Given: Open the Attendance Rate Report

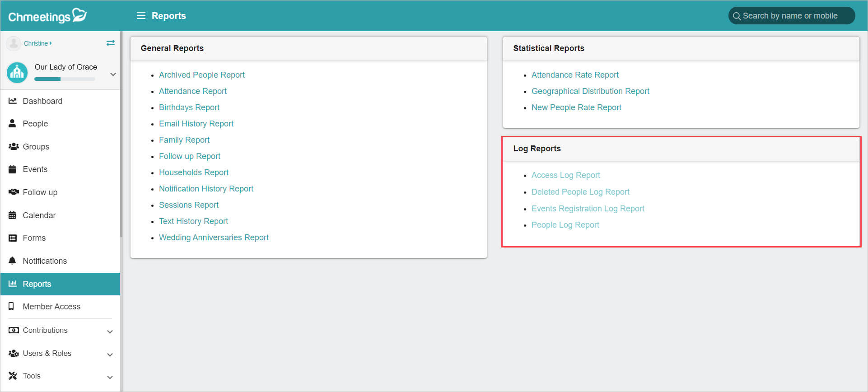Looking at the screenshot, I should [575, 75].
